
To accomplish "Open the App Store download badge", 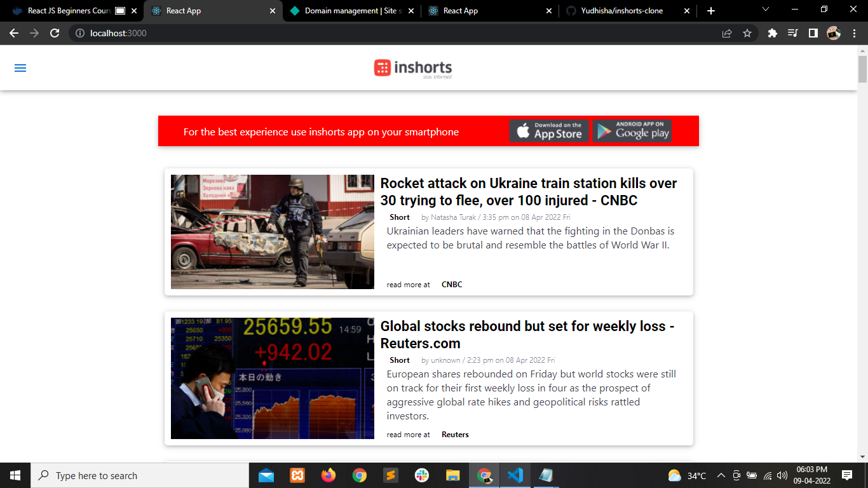I will 549,131.
